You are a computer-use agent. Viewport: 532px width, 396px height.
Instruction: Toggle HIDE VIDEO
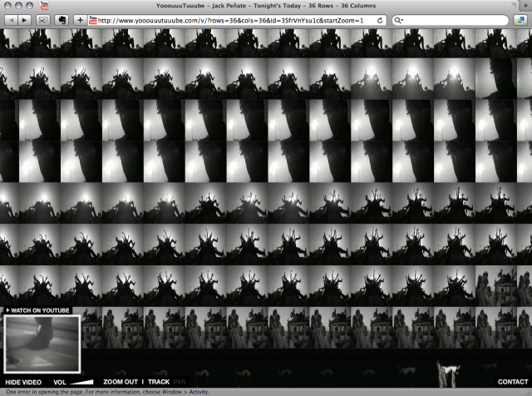pyautogui.click(x=23, y=382)
